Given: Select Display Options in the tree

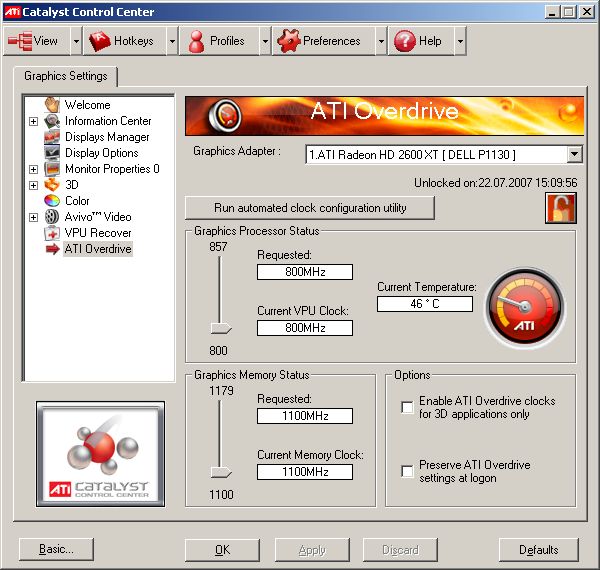Looking at the screenshot, I should tap(102, 153).
